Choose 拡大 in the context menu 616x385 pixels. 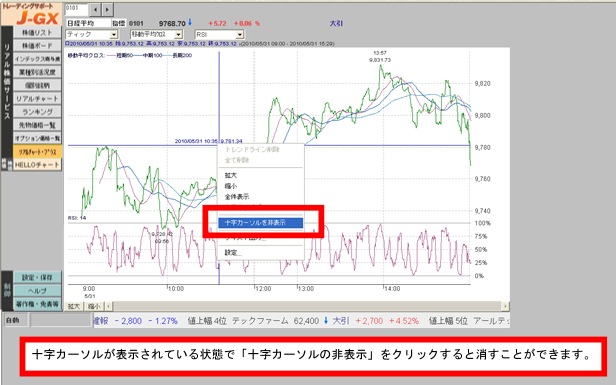(231, 175)
